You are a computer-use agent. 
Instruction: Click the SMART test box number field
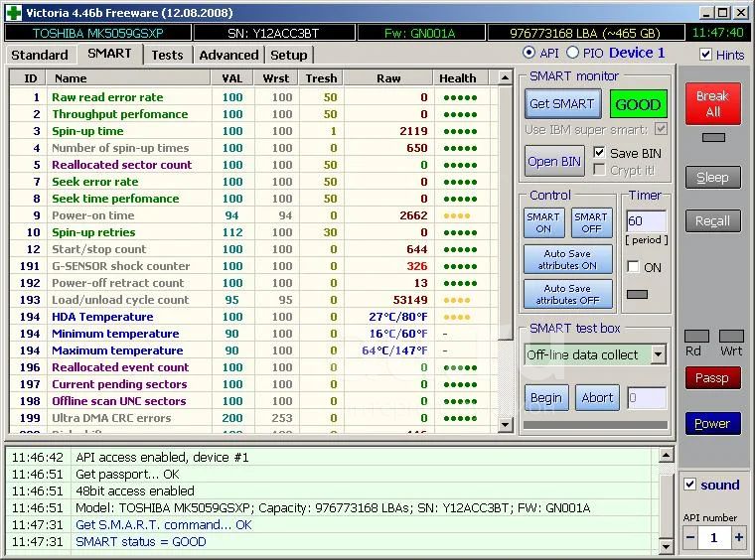(x=647, y=398)
